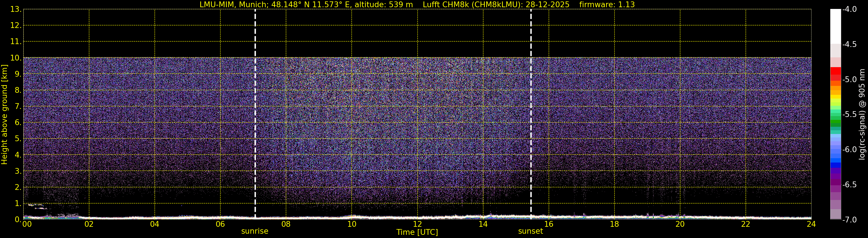Click the 20 hour tick label
The width and height of the screenshot is (868, 238).
click(680, 224)
